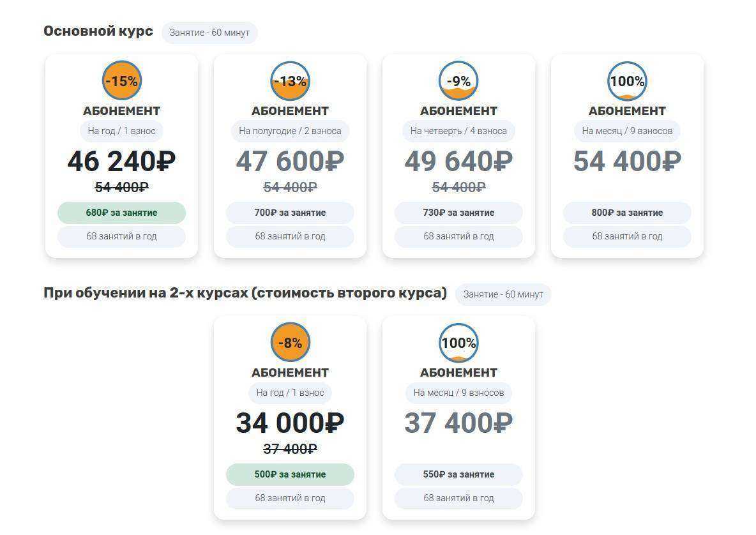Click the 100% badge on the monthly plan
Viewport: 756px width, 535px height.
coord(626,80)
